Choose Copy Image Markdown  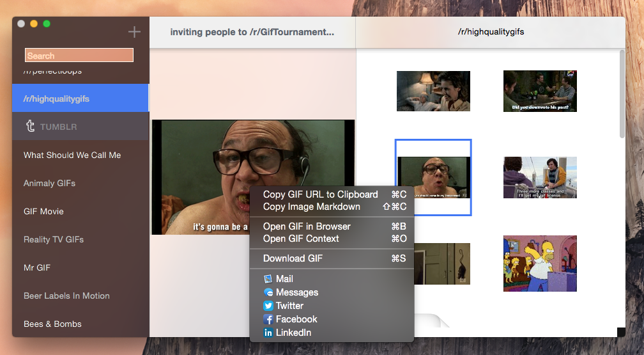332,207
